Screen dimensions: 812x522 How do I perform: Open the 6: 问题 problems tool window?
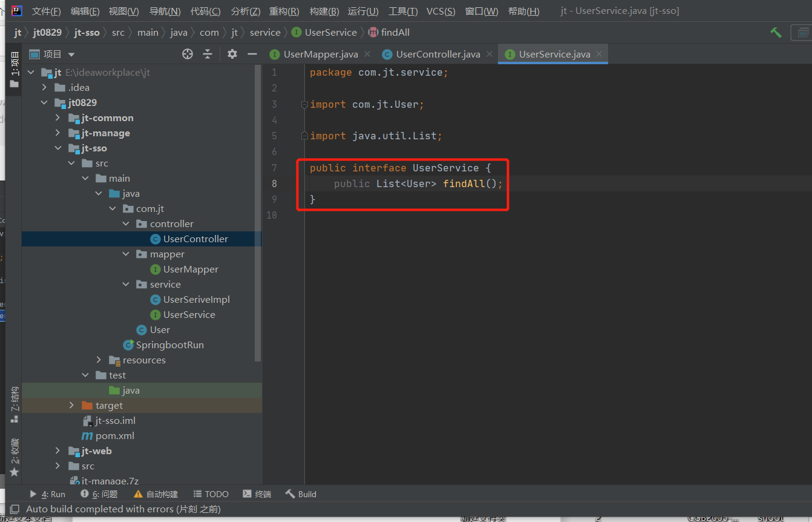click(x=99, y=494)
